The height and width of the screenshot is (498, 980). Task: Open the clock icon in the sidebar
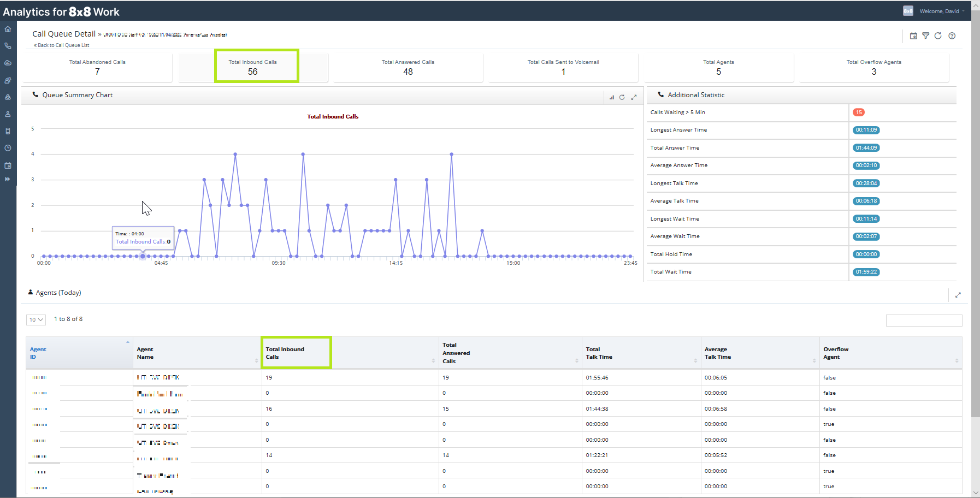(x=8, y=148)
